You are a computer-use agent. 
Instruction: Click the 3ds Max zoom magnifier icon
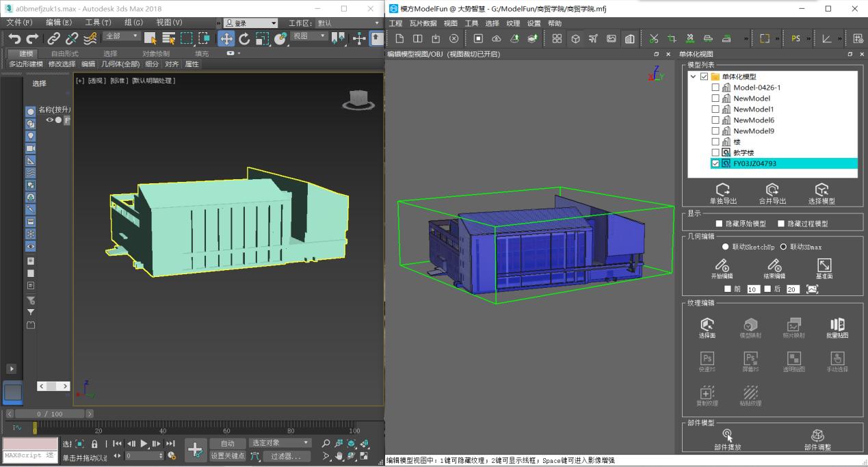click(x=326, y=443)
